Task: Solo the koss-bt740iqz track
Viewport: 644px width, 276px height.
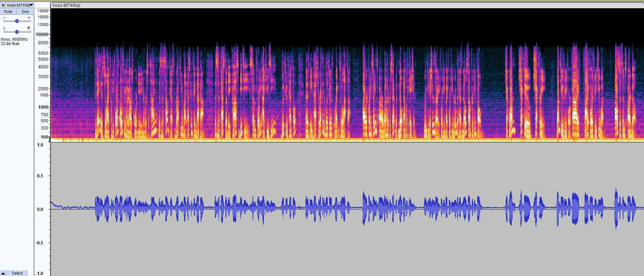Action: point(25,12)
